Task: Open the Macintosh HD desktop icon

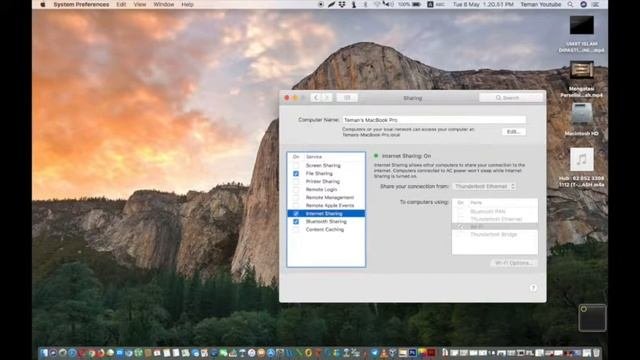Action: pos(582,114)
